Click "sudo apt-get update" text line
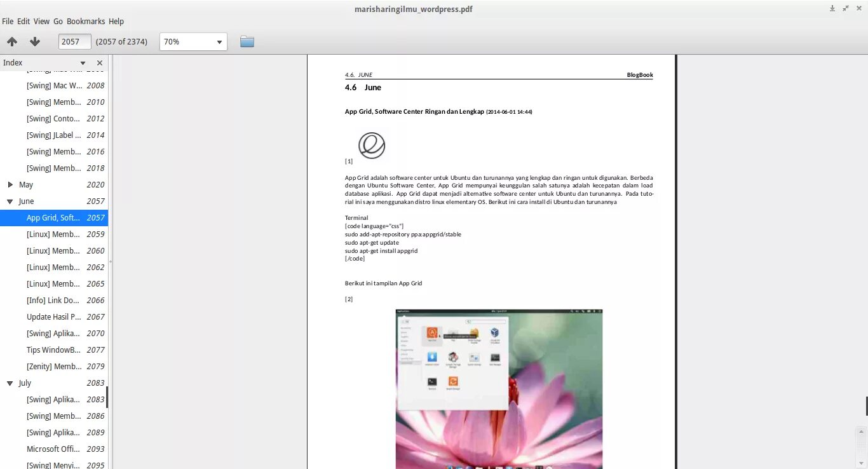868x469 pixels. pos(372,243)
